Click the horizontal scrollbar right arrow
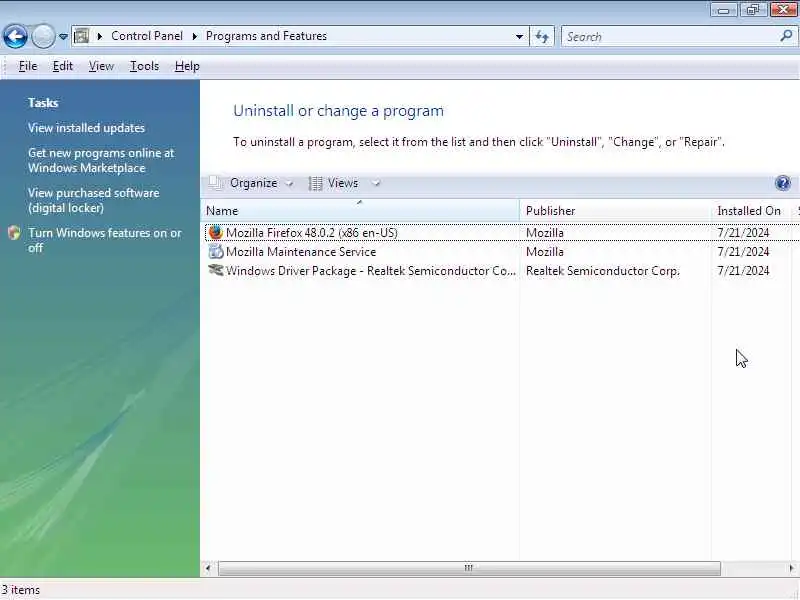The image size is (800, 600). click(x=792, y=568)
